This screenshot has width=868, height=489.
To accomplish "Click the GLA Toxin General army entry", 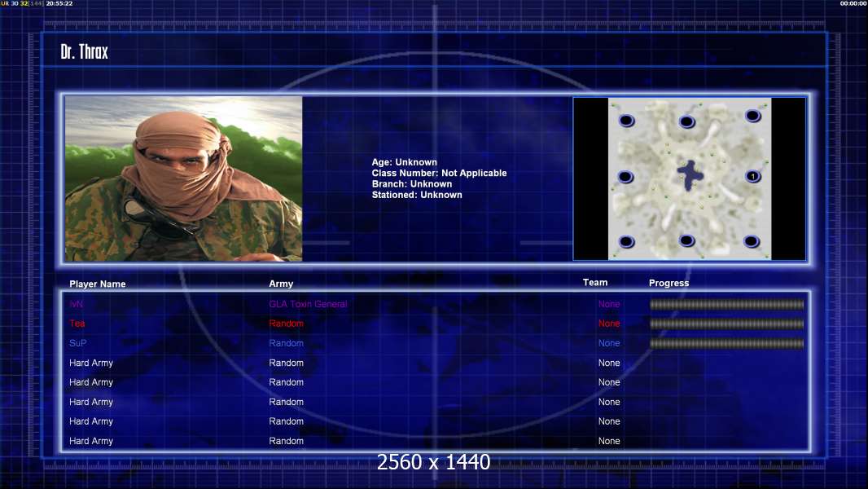I will (x=308, y=304).
